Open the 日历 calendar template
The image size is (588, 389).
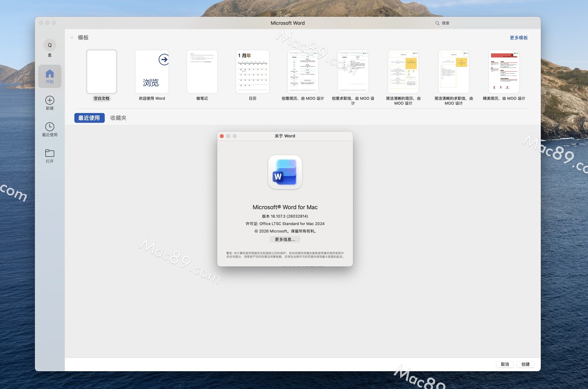point(252,71)
